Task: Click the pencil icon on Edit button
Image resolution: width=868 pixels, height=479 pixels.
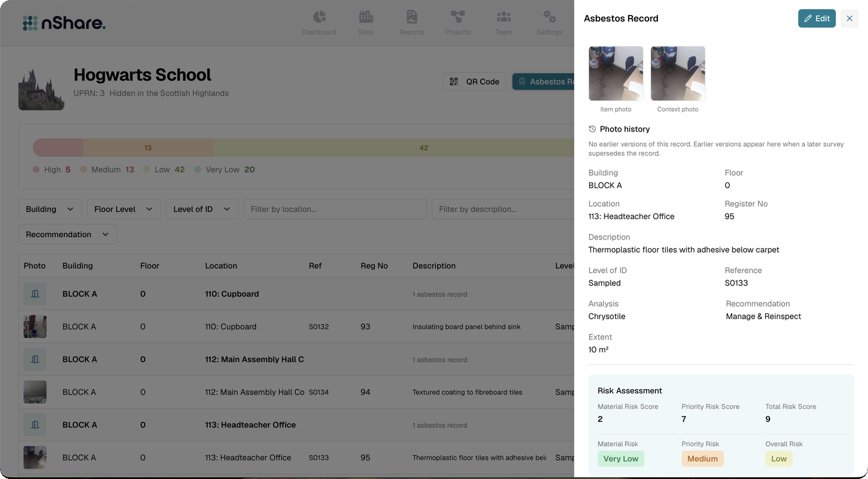Action: click(x=808, y=19)
